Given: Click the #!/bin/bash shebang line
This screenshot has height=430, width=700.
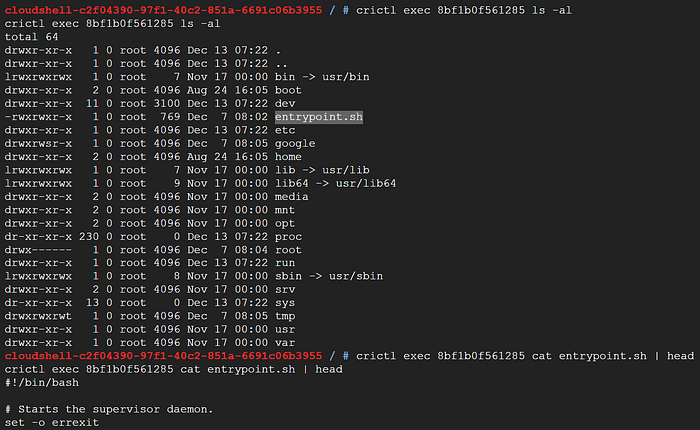Looking at the screenshot, I should point(42,383).
